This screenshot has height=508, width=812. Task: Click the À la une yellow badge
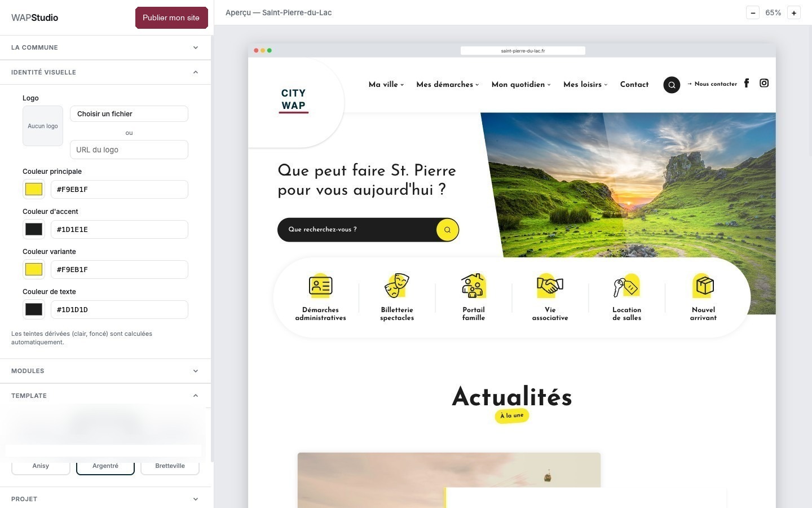[x=512, y=416]
